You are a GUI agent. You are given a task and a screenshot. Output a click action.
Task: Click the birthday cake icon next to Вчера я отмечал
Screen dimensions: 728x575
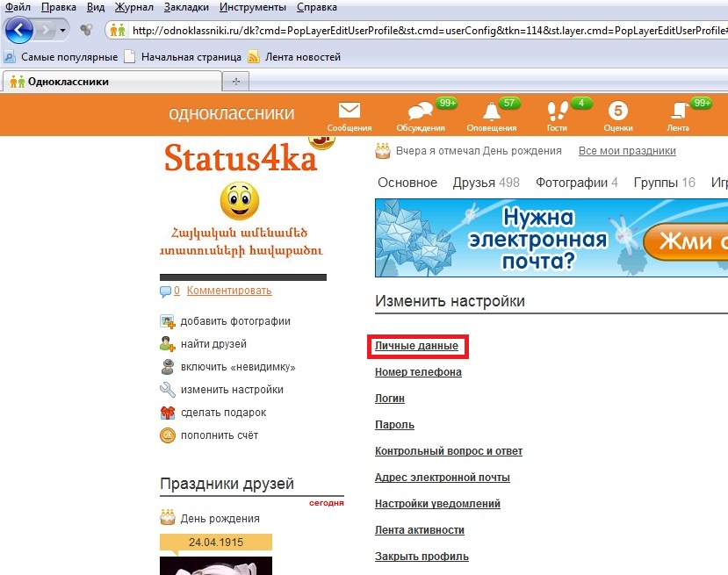[383, 151]
